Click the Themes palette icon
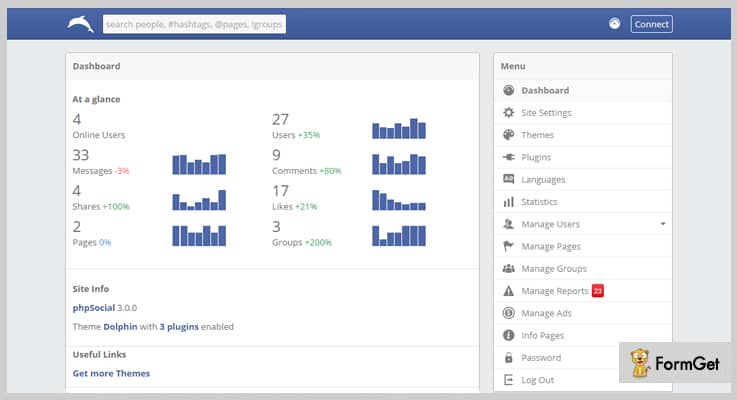Viewport: 737px width, 400px height. (509, 135)
